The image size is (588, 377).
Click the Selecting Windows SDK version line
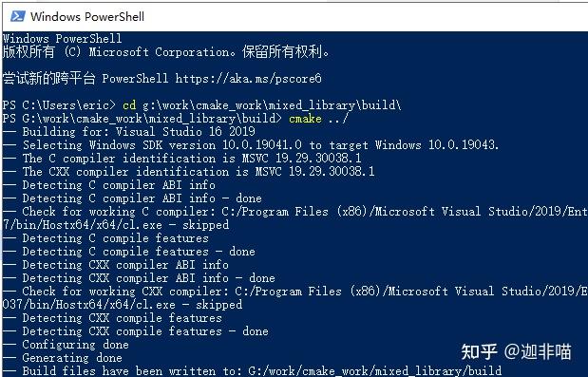click(251, 144)
